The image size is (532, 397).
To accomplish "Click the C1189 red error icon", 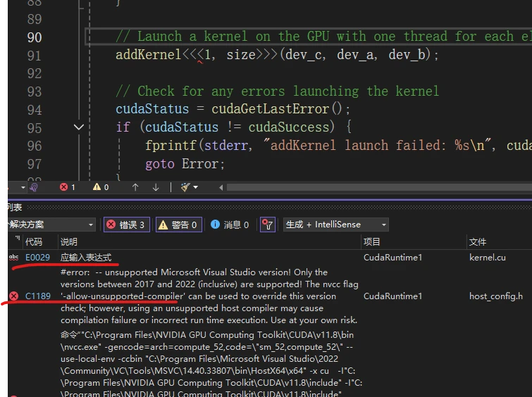I will [14, 296].
